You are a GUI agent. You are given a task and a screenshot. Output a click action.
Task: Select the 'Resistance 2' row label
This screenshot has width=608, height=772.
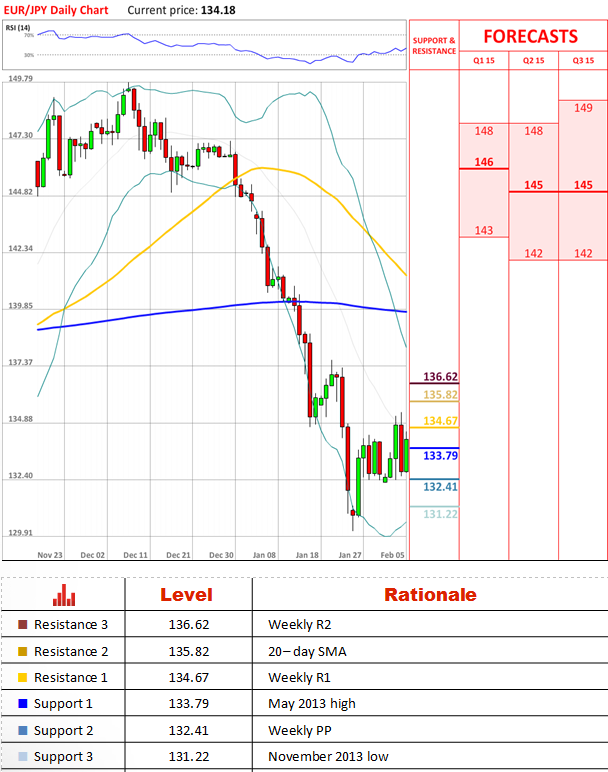pyautogui.click(x=71, y=651)
